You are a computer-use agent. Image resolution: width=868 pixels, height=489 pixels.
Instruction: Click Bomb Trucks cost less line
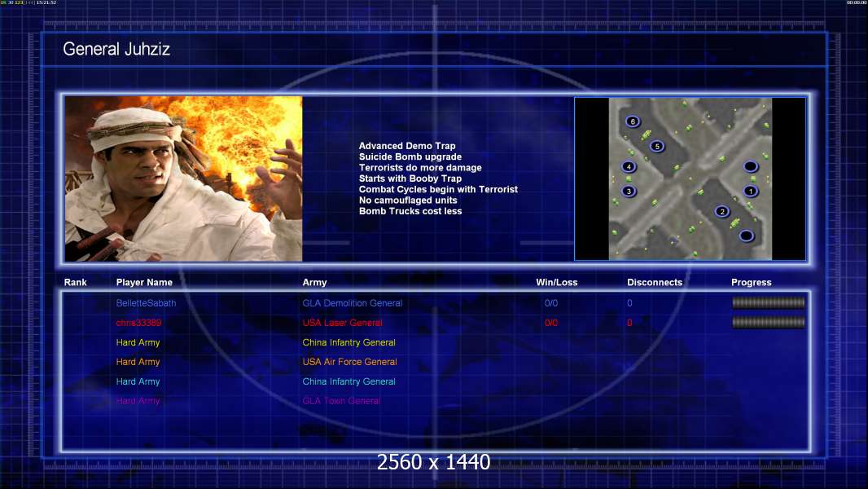[x=410, y=211]
